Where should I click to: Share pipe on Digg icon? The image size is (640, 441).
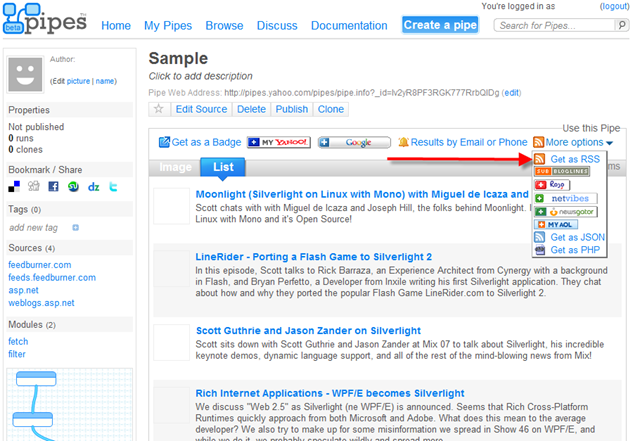(34, 187)
